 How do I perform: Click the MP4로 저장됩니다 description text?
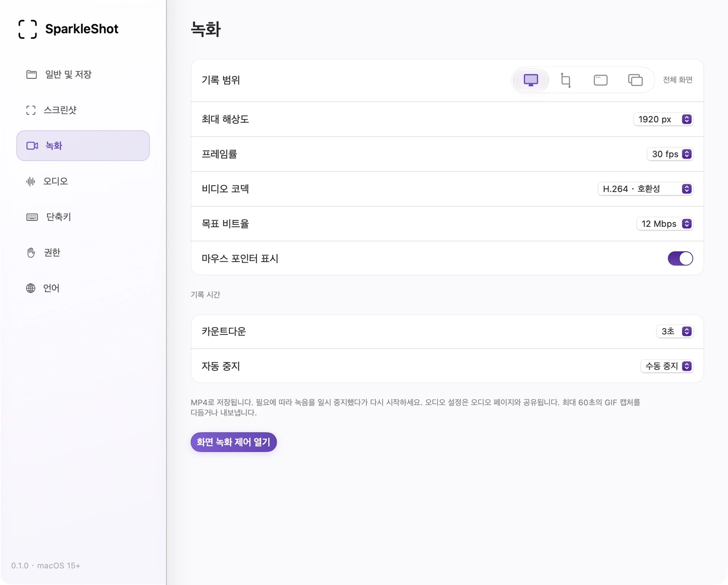point(415,407)
